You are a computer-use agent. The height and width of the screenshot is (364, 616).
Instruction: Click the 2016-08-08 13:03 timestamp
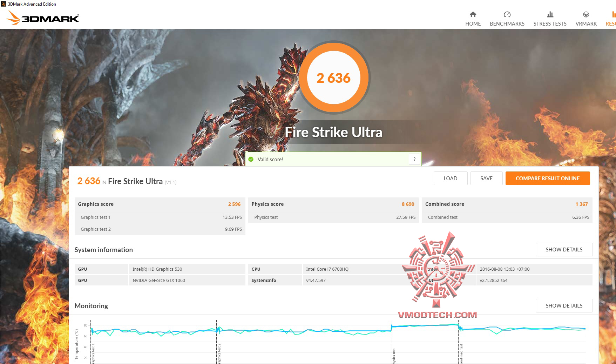[x=505, y=269]
